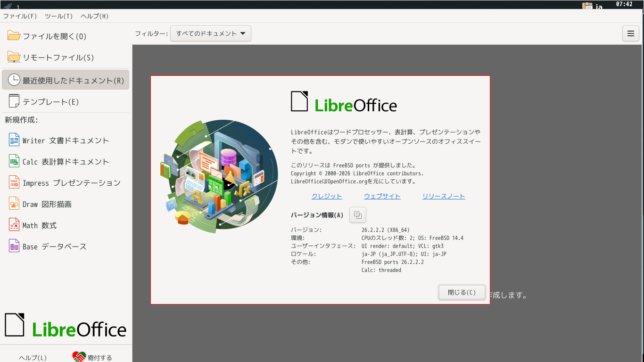Click the ユーザーインタフェース: label

pos(323,246)
